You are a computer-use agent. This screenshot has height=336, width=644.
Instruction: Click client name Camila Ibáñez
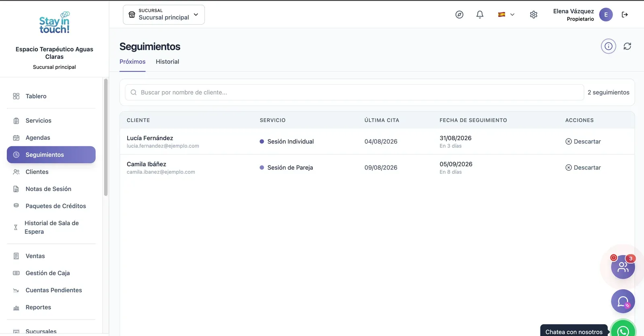point(147,164)
